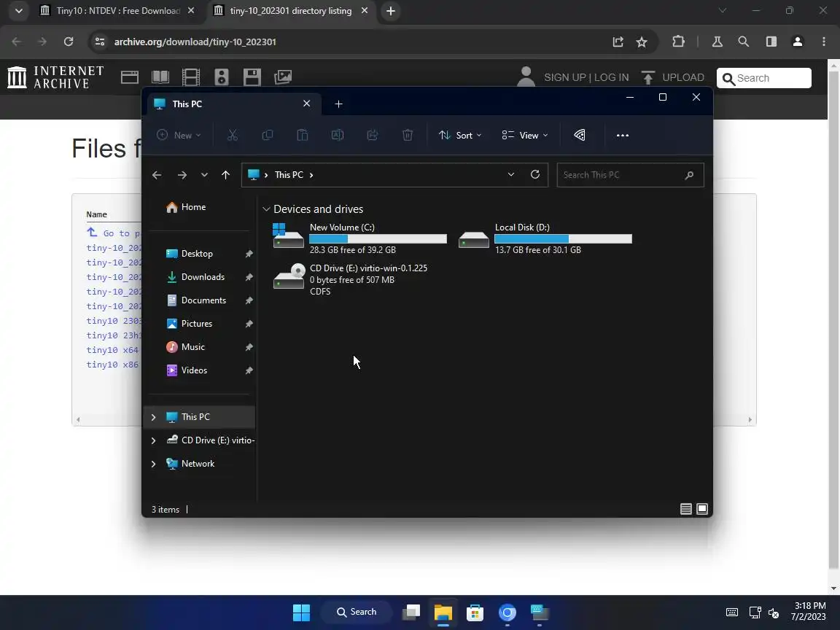
Task: Click Search This PC field
Action: click(630, 175)
